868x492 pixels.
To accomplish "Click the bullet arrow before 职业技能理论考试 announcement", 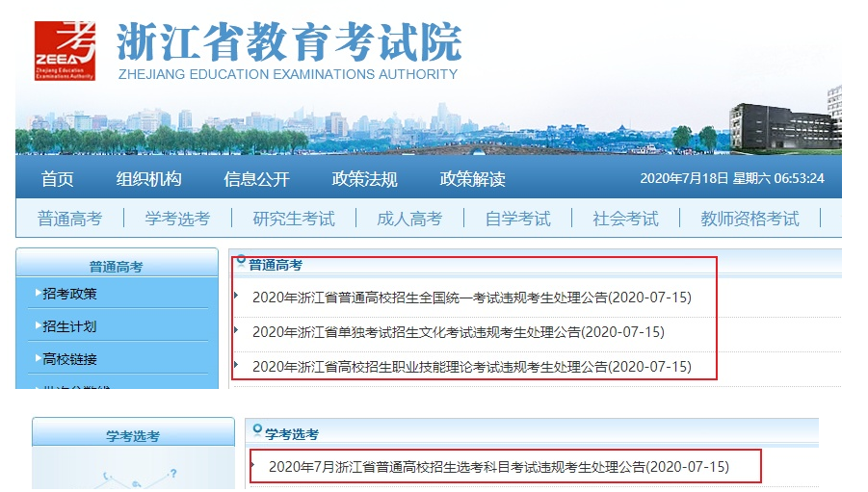I will click(236, 364).
